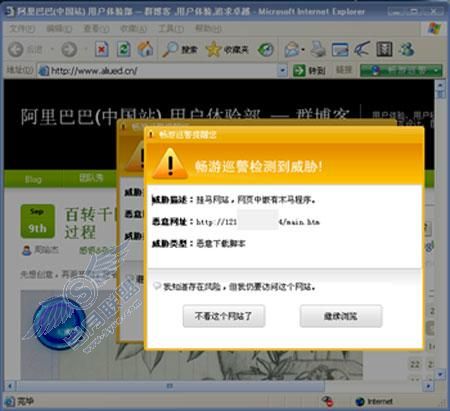Screen dimensions: 450x411
Task: Go to Home page icon
Action: coord(145,49)
